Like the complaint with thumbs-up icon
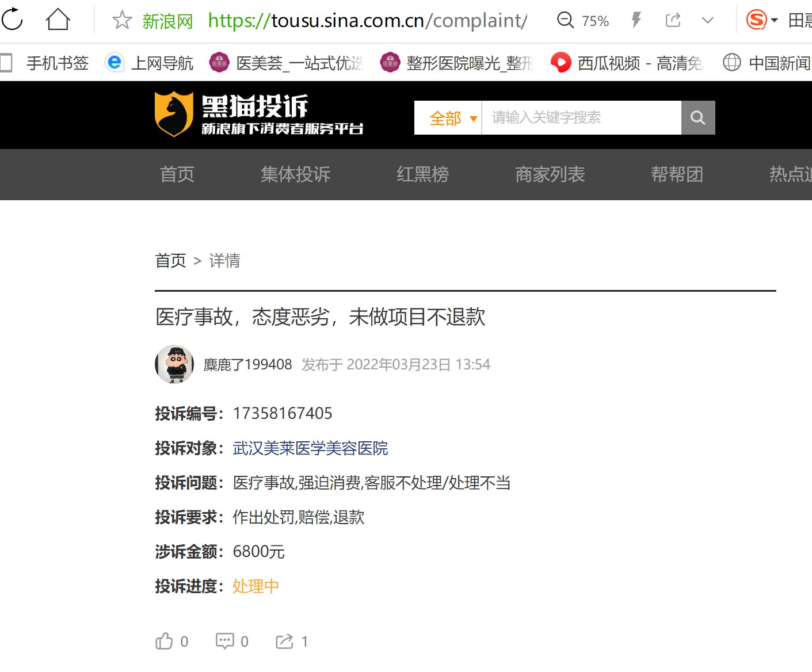Viewport: 812px width, 672px height. [x=164, y=641]
